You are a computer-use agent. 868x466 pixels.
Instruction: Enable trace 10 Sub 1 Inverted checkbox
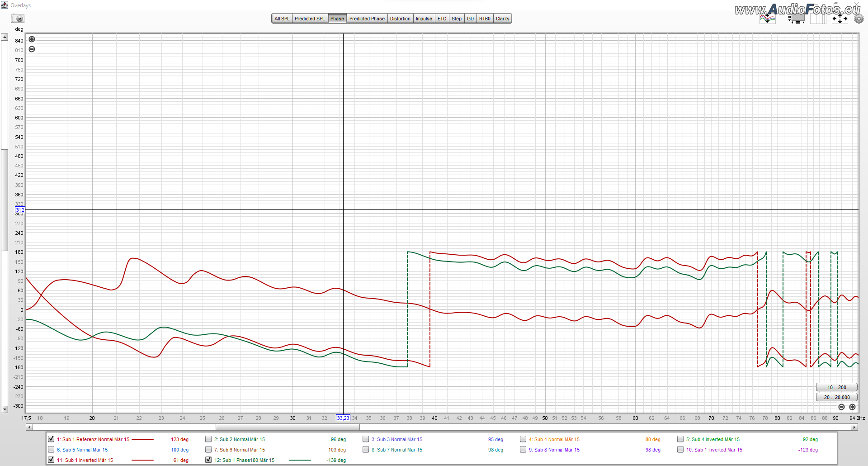(680, 449)
